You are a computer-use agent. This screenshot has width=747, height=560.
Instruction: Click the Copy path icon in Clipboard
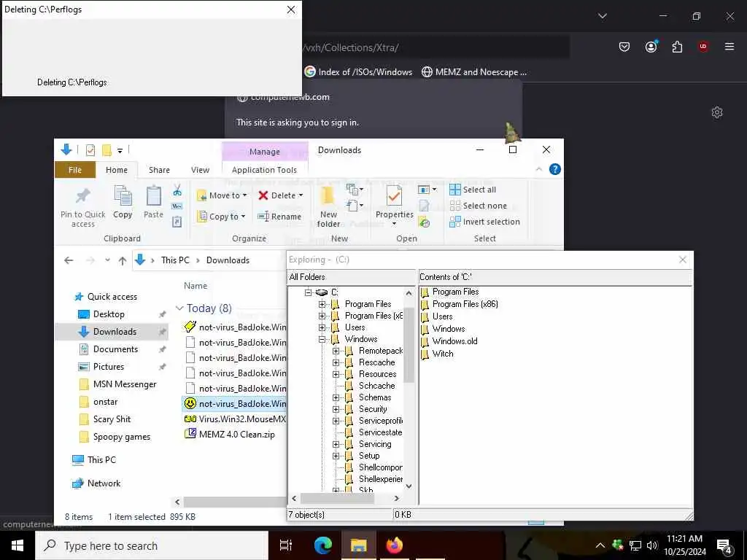pos(177,206)
